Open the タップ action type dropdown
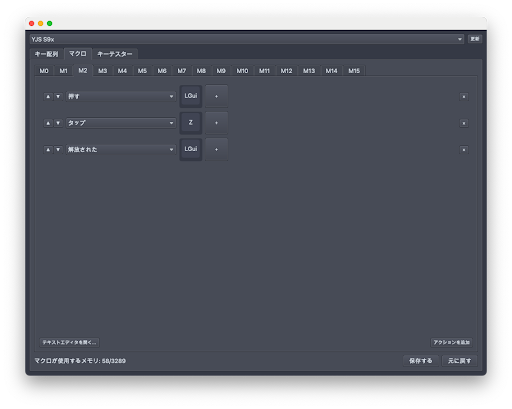 click(121, 123)
